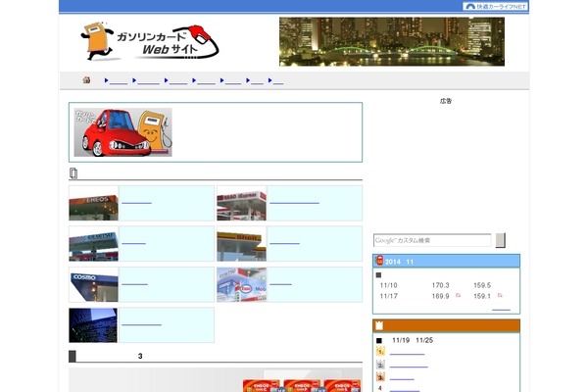The image size is (588, 392).
Task: Click the ガソリンカード Webサイト logo
Action: 149,41
